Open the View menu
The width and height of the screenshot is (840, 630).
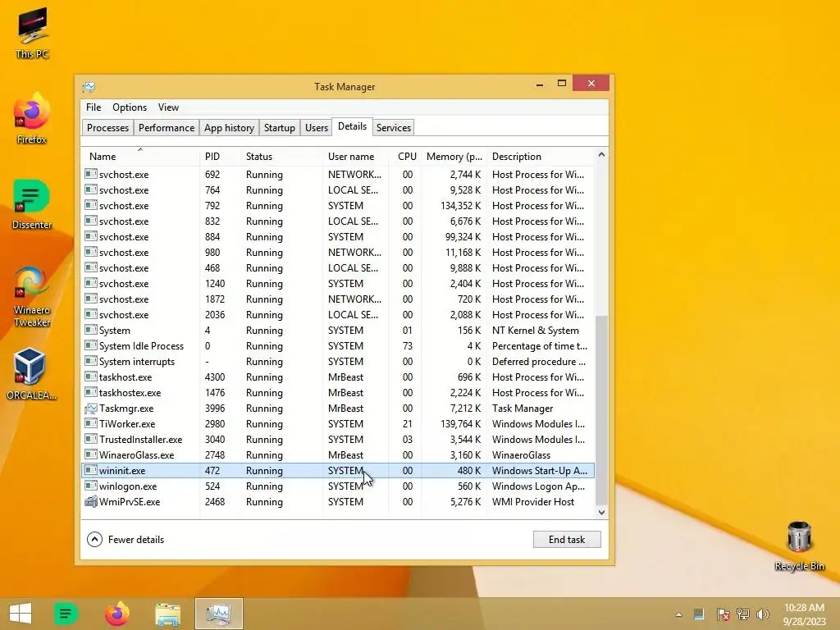point(168,107)
